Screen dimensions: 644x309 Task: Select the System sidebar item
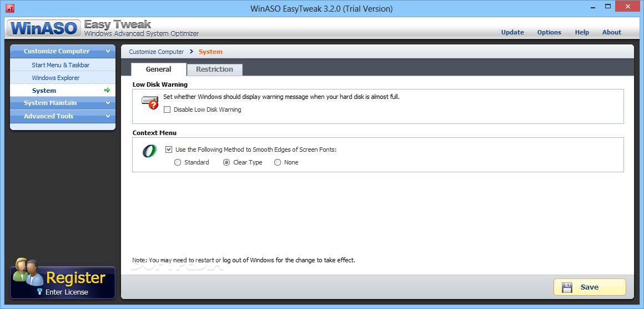coord(62,91)
